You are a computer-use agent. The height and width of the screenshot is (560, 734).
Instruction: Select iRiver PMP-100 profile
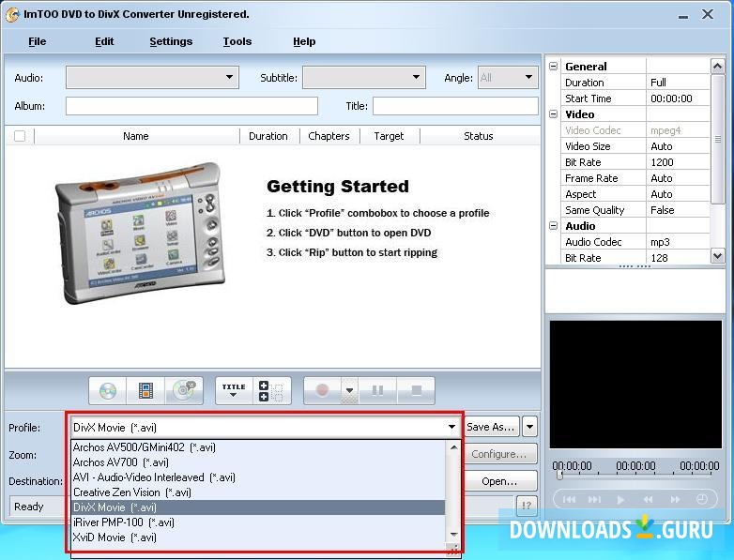coord(258,522)
